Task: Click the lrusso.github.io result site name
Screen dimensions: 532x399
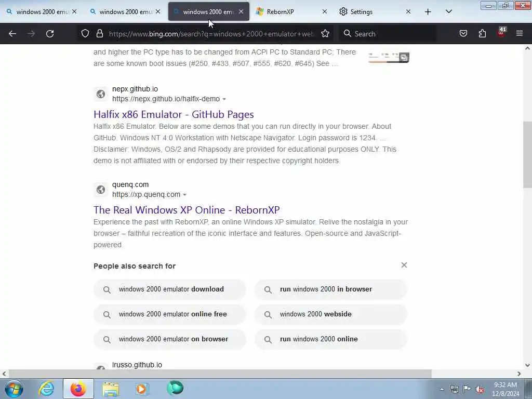Action: 137,365
